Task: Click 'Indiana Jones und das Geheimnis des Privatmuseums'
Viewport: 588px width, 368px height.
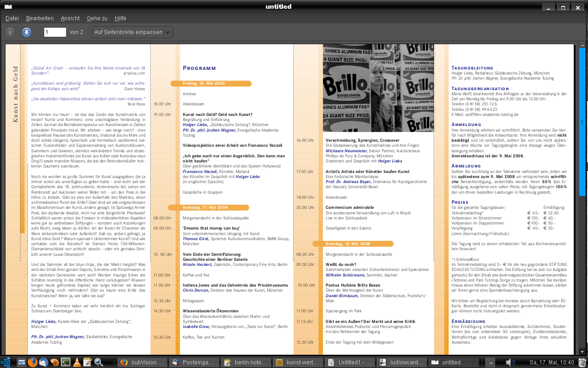Action: pos(235,285)
